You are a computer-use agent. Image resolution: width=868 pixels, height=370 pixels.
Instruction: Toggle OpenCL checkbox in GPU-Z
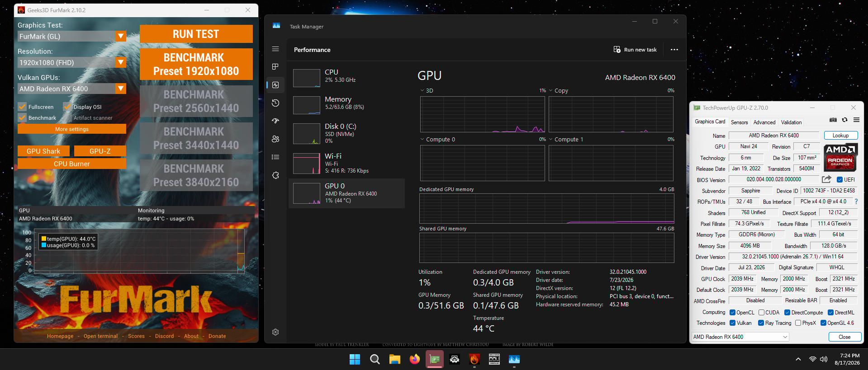pyautogui.click(x=732, y=312)
